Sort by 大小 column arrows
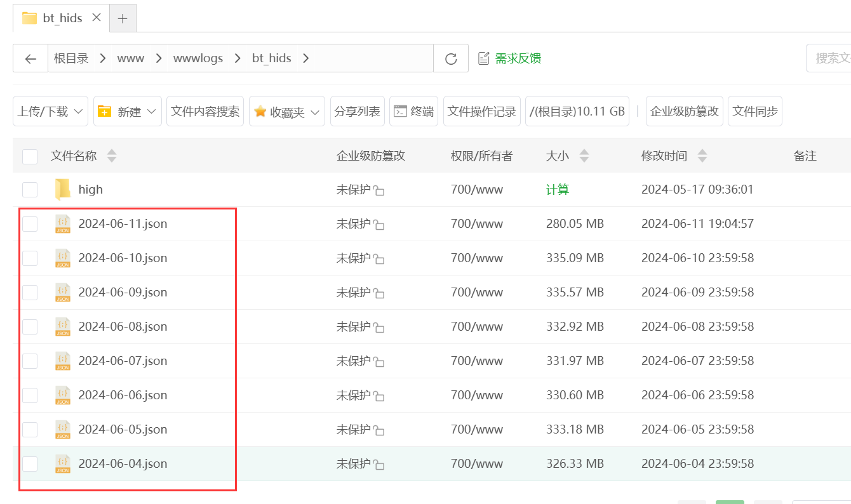The image size is (851, 504). click(x=584, y=156)
